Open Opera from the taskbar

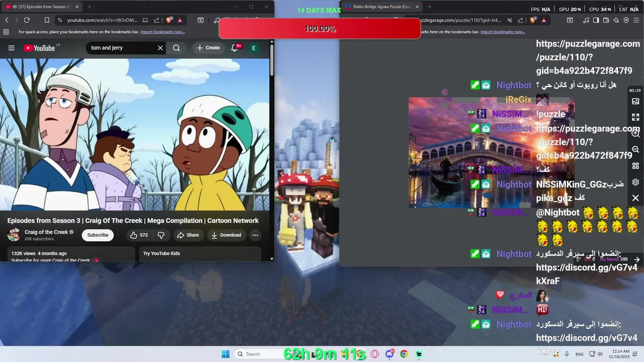[375, 354]
